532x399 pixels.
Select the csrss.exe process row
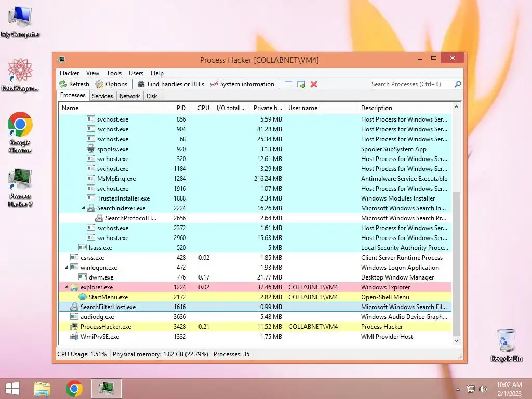tap(255, 258)
